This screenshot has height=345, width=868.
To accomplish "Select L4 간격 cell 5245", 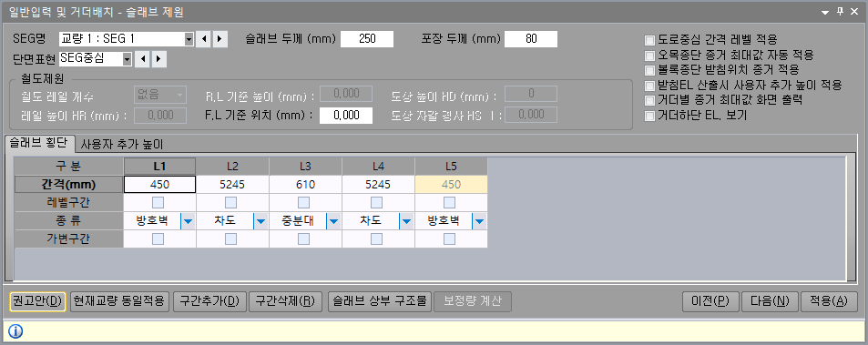I will click(x=378, y=184).
